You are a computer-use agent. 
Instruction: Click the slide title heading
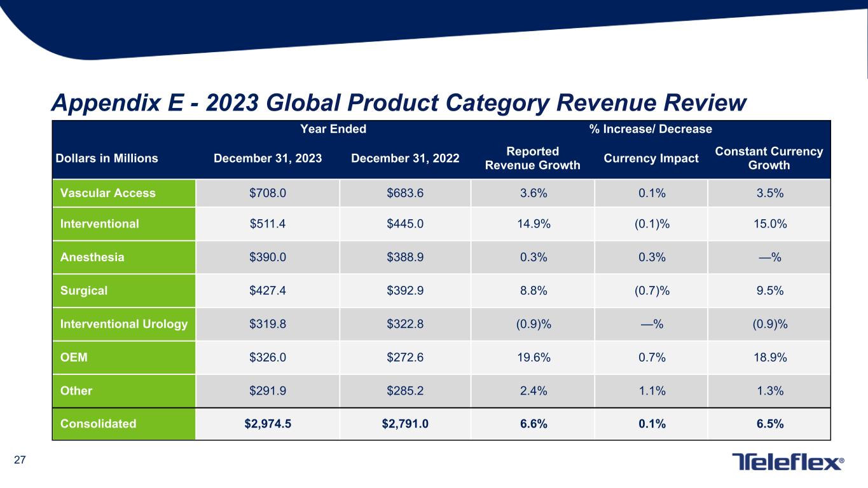(x=397, y=102)
